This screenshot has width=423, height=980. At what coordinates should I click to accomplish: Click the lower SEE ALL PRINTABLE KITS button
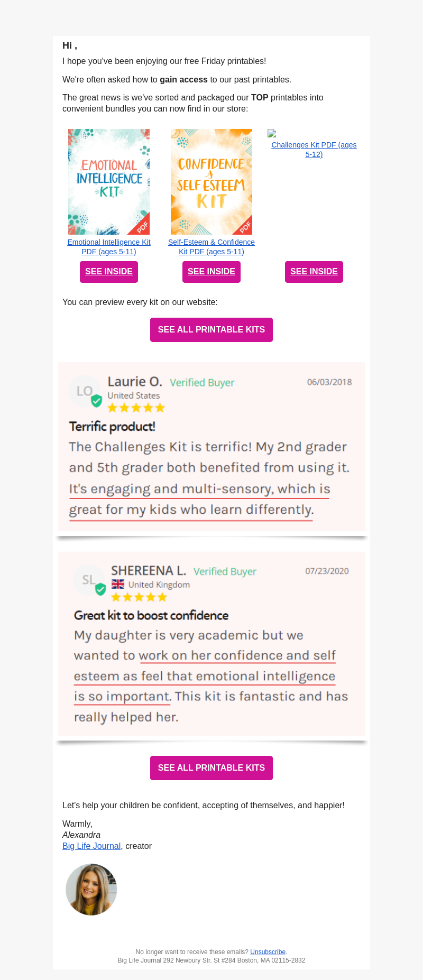coord(212,768)
